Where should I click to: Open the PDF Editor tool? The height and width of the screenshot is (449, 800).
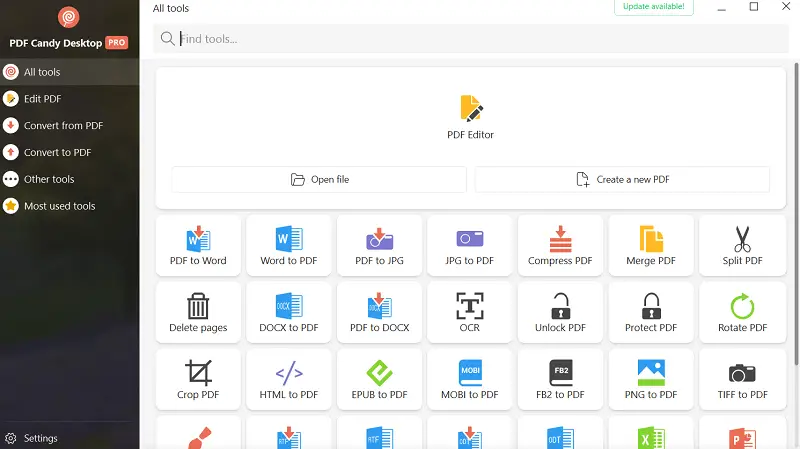point(470,117)
